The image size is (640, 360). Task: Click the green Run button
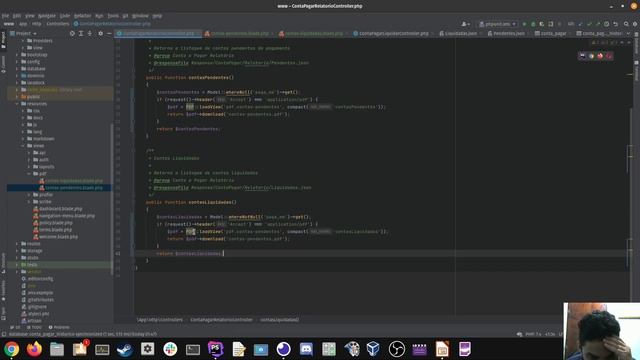(524, 24)
